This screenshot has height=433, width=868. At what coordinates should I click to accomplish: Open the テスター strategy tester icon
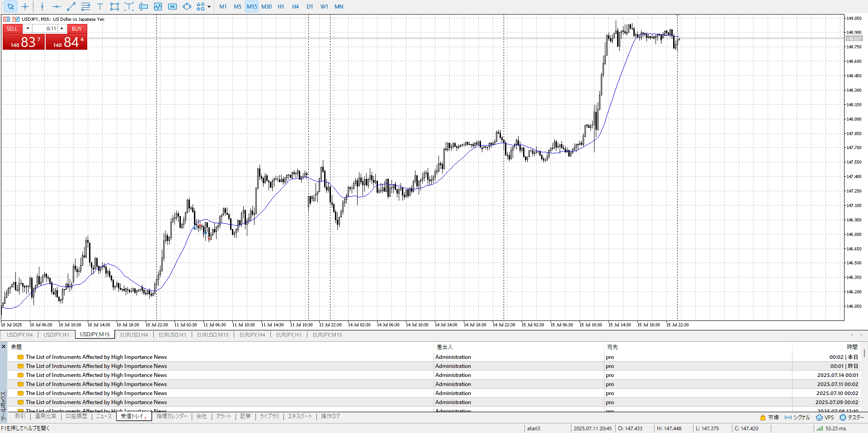click(x=851, y=417)
